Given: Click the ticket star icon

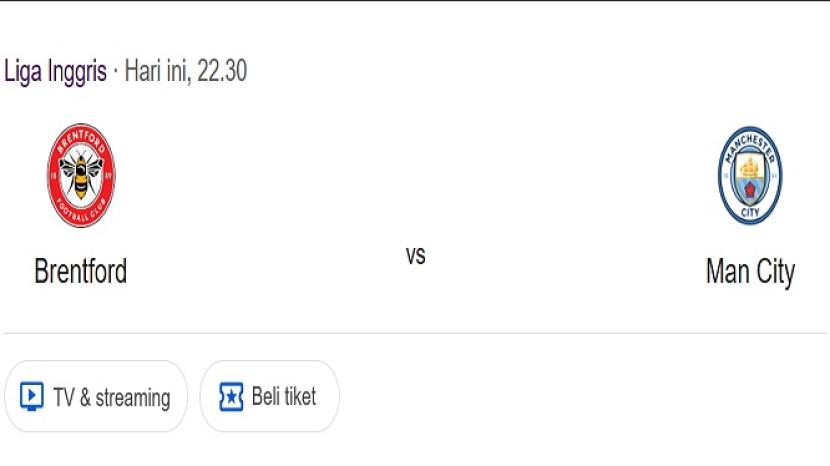Looking at the screenshot, I should tap(231, 397).
